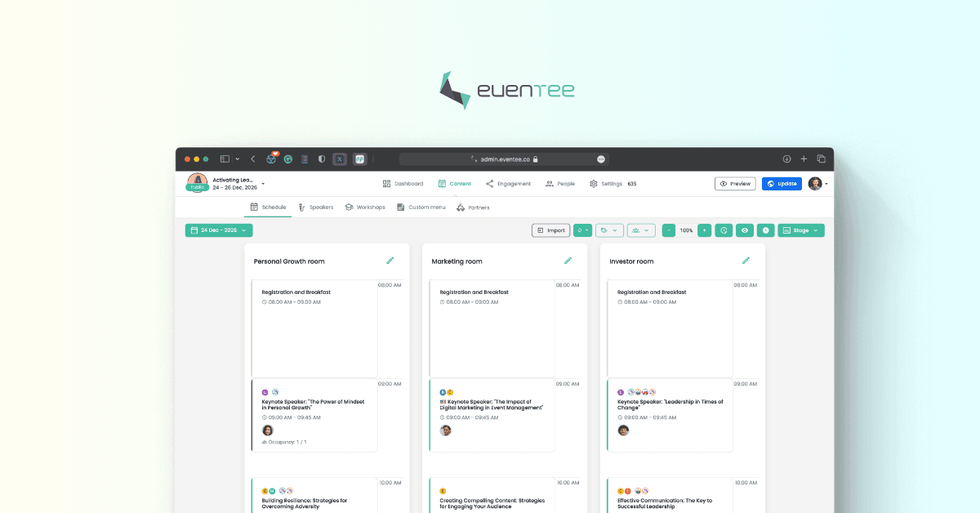The image size is (980, 513).
Task: Click the 100% zoom level value
Action: click(687, 230)
